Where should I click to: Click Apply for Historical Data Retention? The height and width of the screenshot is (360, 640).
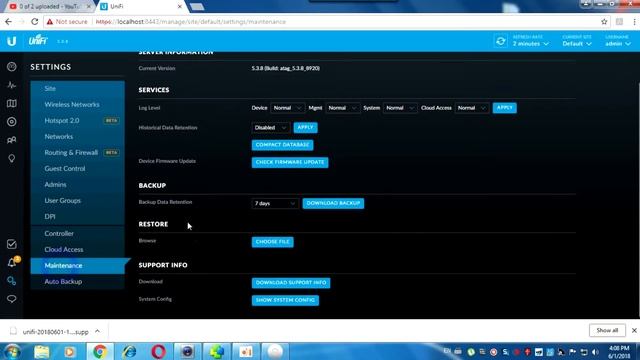pos(305,127)
